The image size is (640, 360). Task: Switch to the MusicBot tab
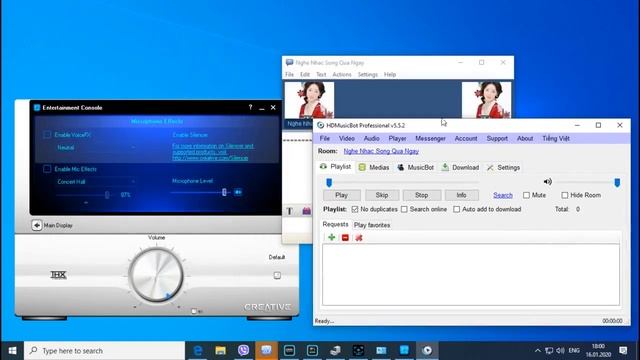(416, 167)
